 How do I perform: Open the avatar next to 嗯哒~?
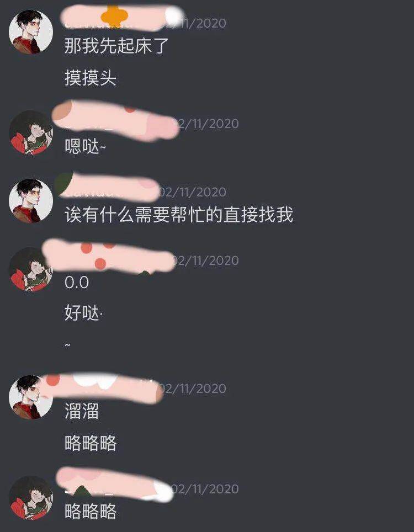click(31, 132)
